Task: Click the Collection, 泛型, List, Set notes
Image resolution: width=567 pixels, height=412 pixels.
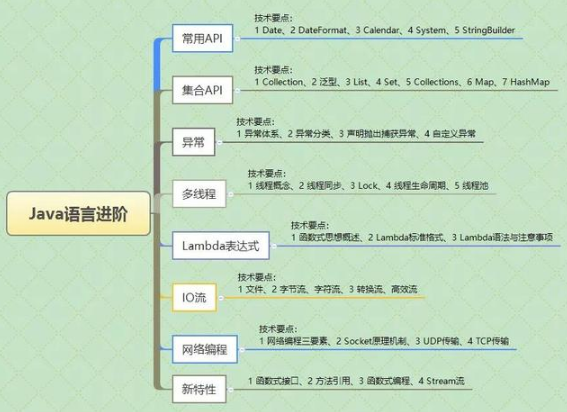Action: click(402, 82)
